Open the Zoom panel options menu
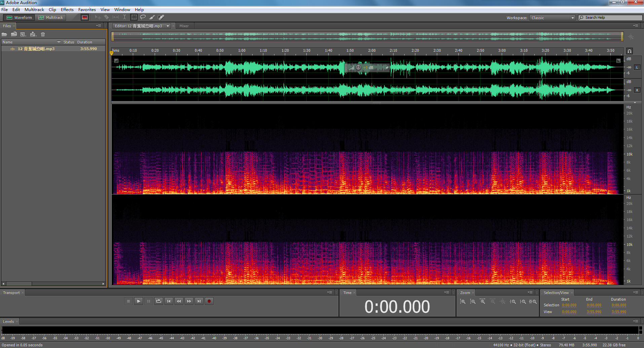Image resolution: width=644 pixels, height=348 pixels. 530,292
